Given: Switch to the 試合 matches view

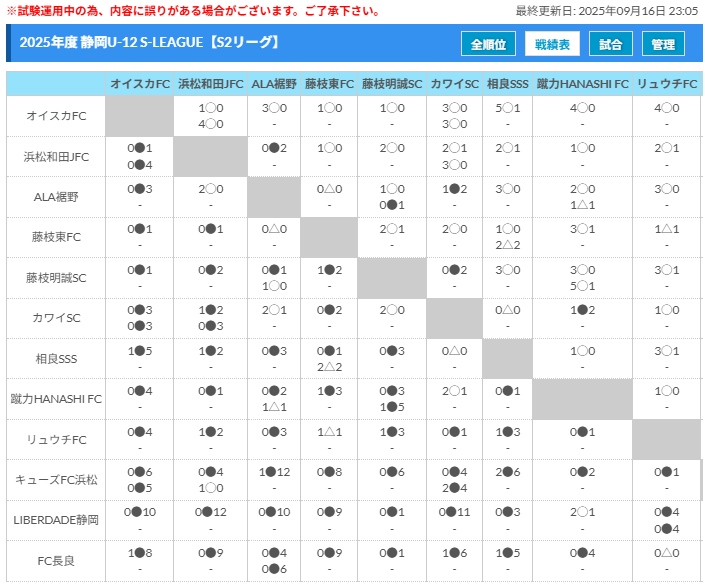Looking at the screenshot, I should (611, 44).
